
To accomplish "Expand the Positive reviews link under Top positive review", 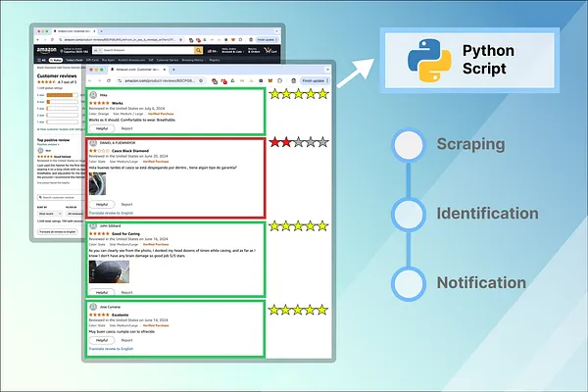I will 48,144.
